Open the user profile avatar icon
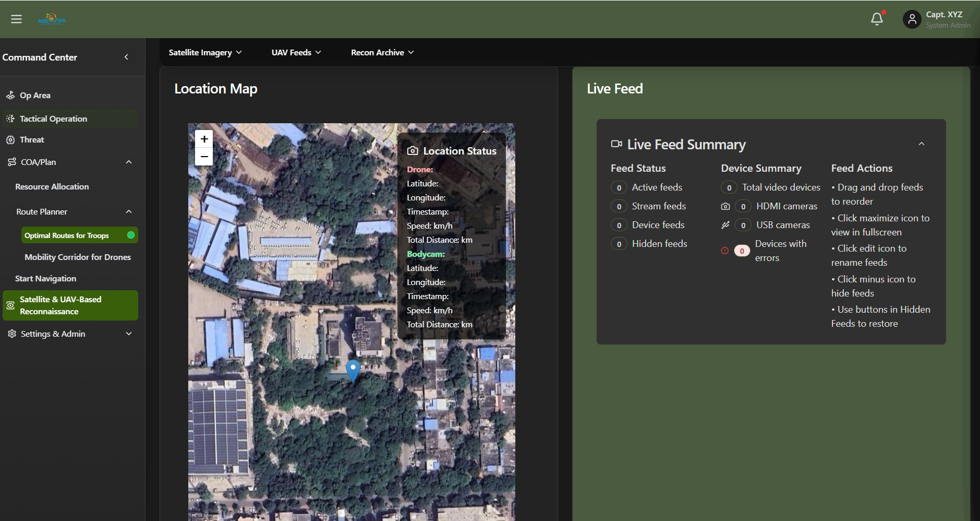This screenshot has width=980, height=521. (x=912, y=19)
